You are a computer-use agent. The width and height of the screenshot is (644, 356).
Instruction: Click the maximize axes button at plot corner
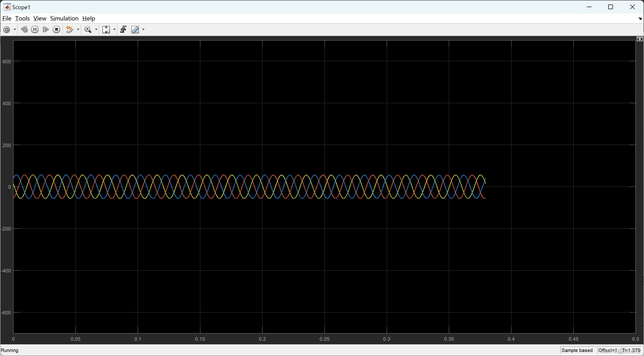coord(639,39)
